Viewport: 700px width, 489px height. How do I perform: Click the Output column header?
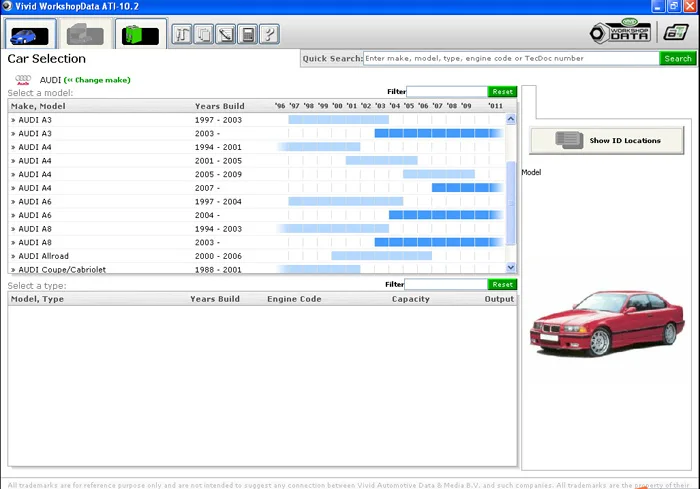(x=499, y=299)
